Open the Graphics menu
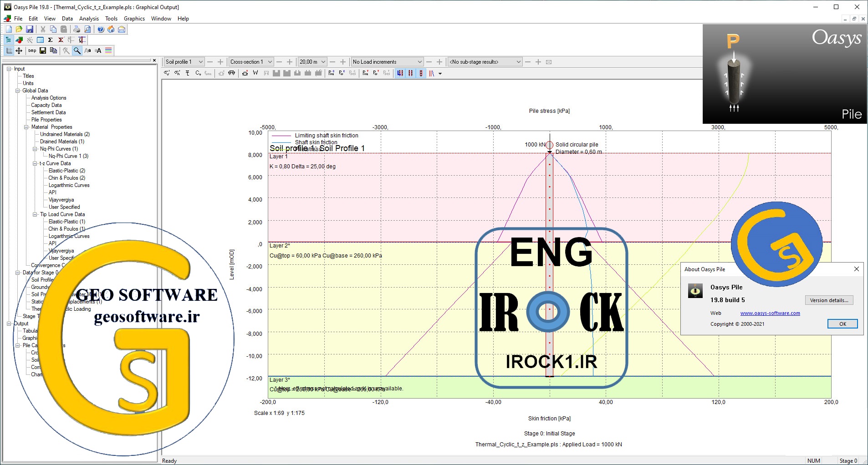This screenshot has height=465, width=868. pos(134,19)
